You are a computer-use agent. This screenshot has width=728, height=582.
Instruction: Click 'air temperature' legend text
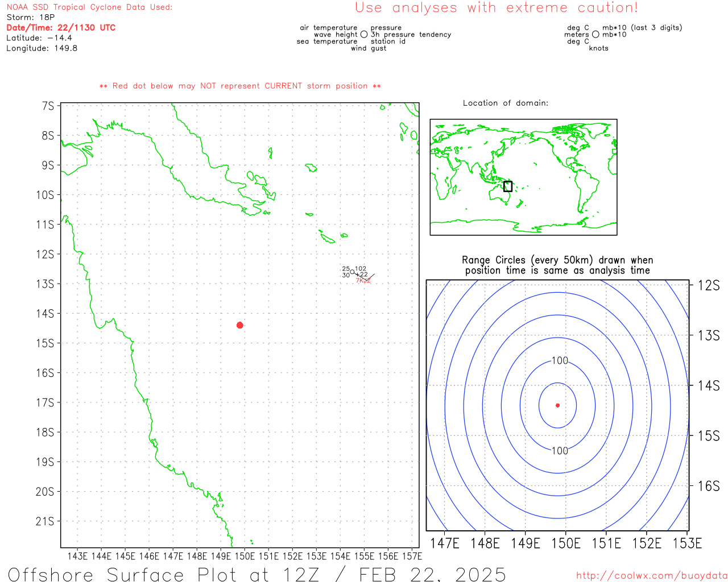click(x=329, y=28)
